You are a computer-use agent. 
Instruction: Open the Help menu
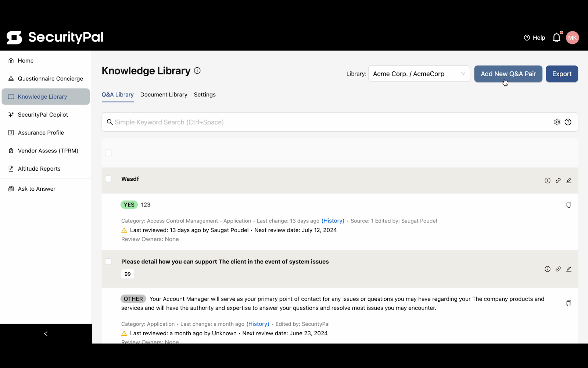534,38
